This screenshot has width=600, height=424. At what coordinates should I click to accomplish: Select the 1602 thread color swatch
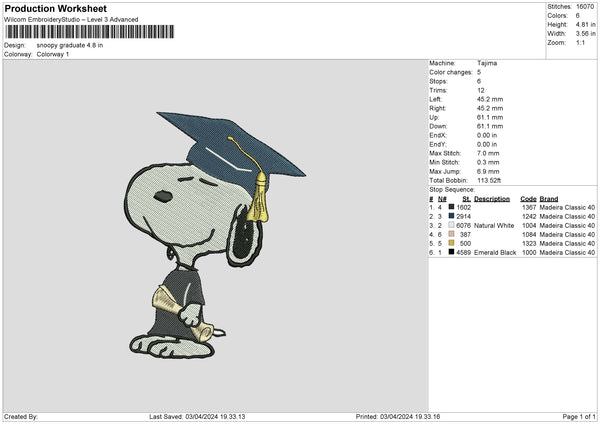coord(452,207)
